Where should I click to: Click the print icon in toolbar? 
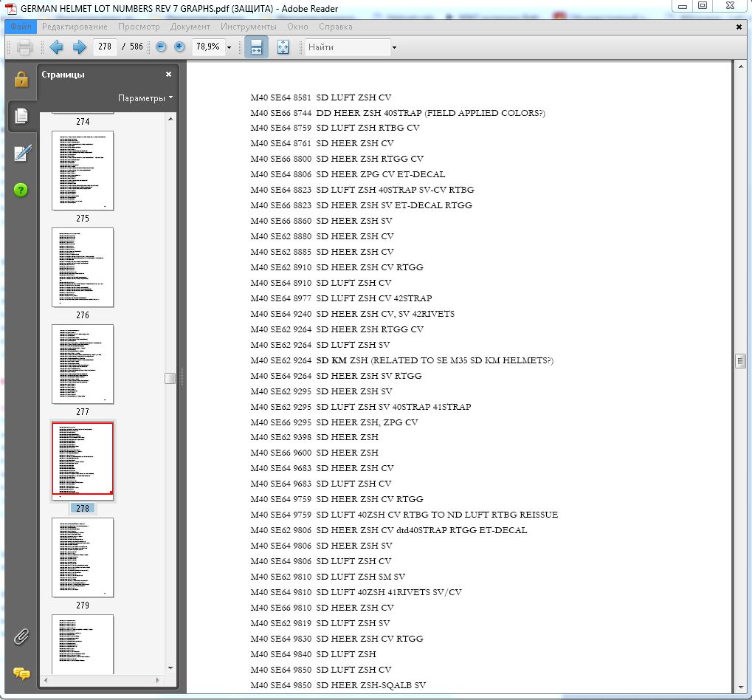pos(25,47)
